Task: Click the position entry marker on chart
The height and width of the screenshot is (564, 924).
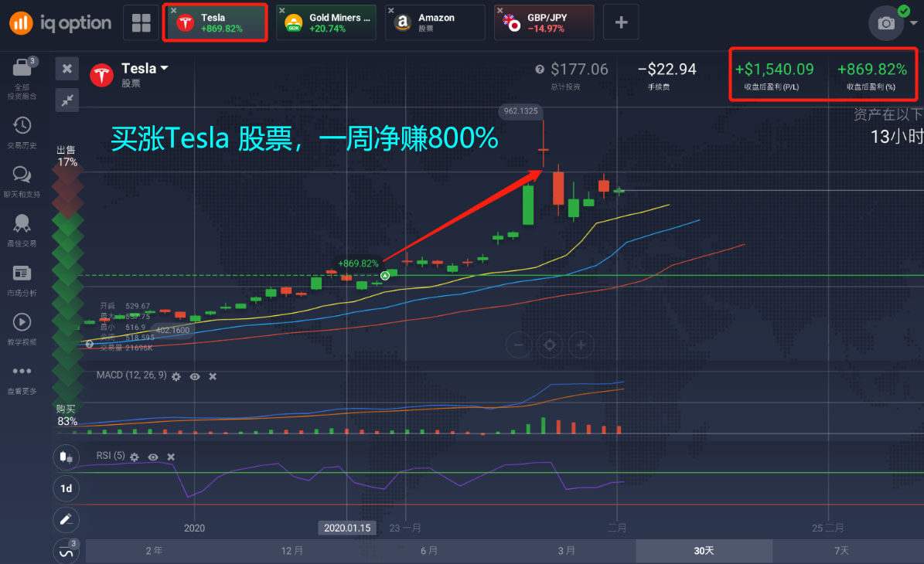Action: [385, 276]
